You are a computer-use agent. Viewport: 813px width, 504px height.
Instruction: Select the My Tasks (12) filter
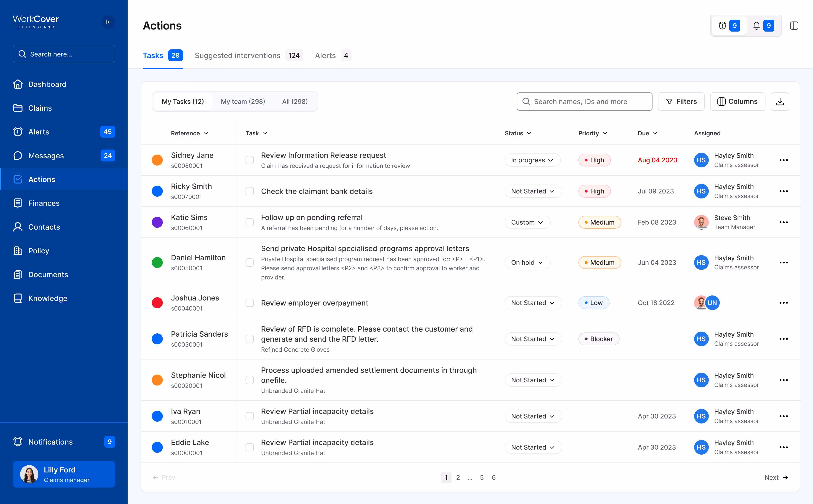pyautogui.click(x=183, y=101)
